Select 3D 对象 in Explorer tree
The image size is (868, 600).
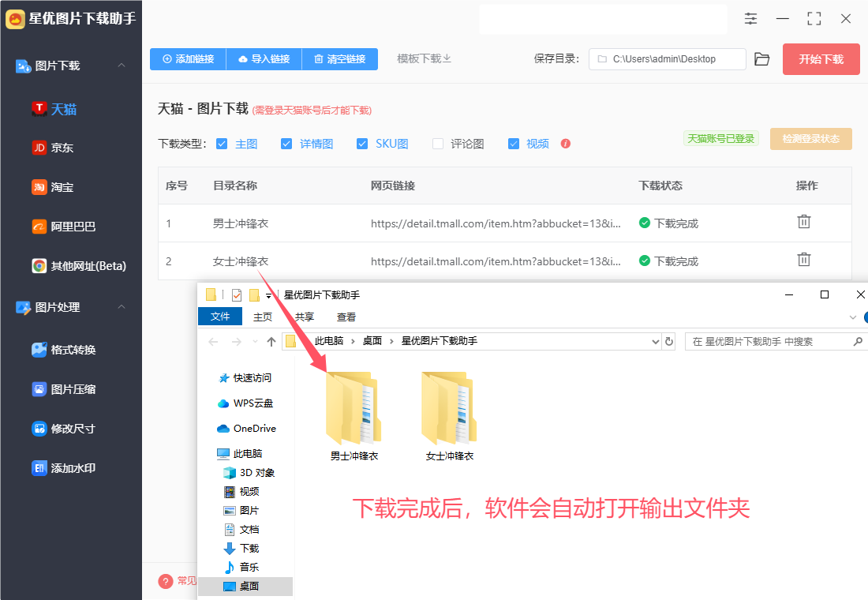(249, 473)
